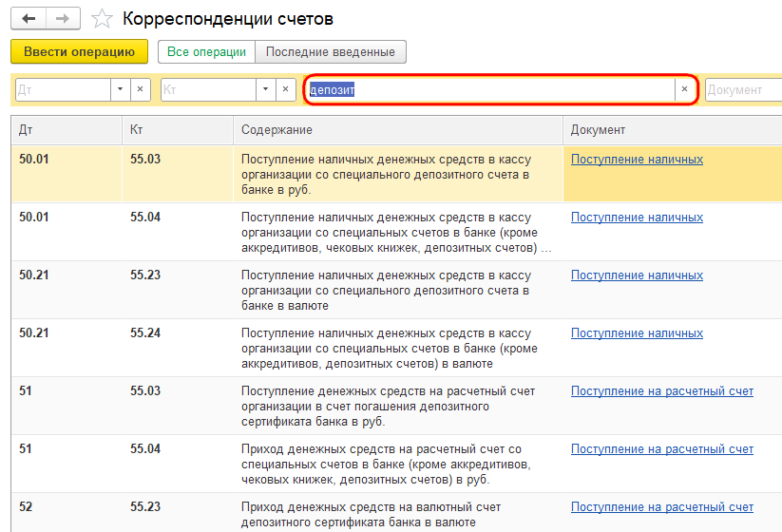This screenshot has height=532, width=782.
Task: Sort by Содержание column header
Action: coord(398,130)
